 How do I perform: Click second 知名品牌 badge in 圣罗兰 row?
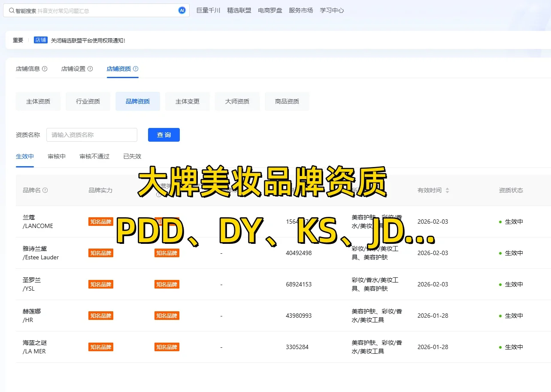coord(167,284)
